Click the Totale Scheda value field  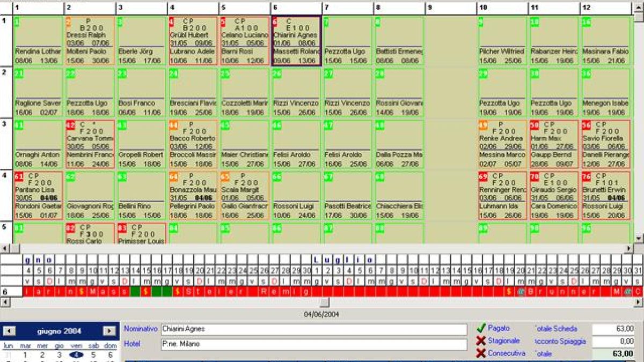pos(613,328)
